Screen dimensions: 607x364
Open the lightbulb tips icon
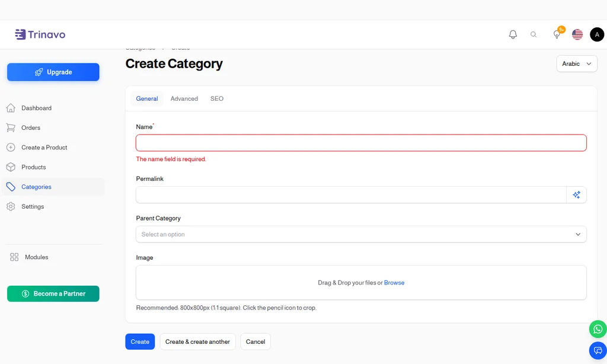pos(557,34)
